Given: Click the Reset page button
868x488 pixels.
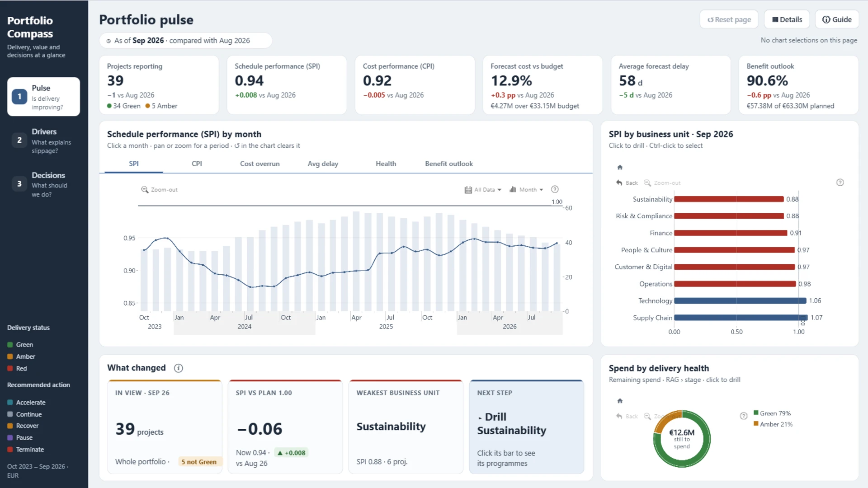Looking at the screenshot, I should [729, 19].
